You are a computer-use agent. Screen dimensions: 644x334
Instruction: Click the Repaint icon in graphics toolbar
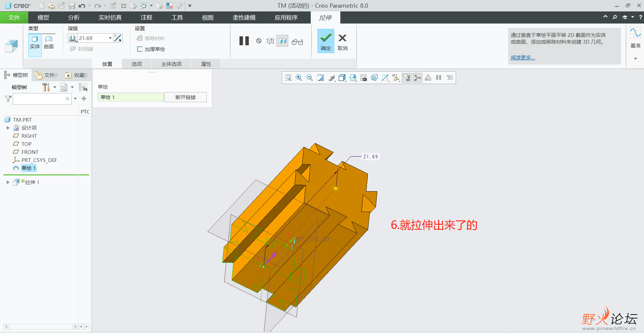[320, 78]
